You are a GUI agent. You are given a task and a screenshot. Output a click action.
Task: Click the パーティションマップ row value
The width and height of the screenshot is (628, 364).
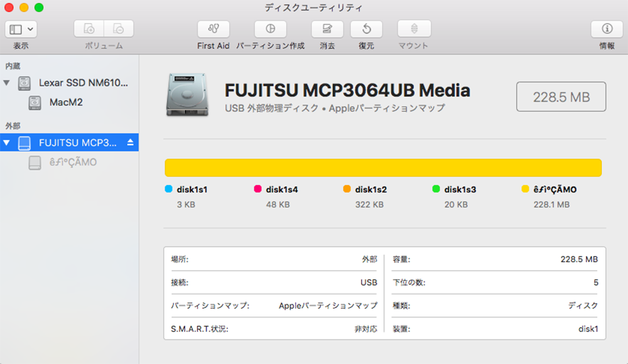(x=328, y=306)
